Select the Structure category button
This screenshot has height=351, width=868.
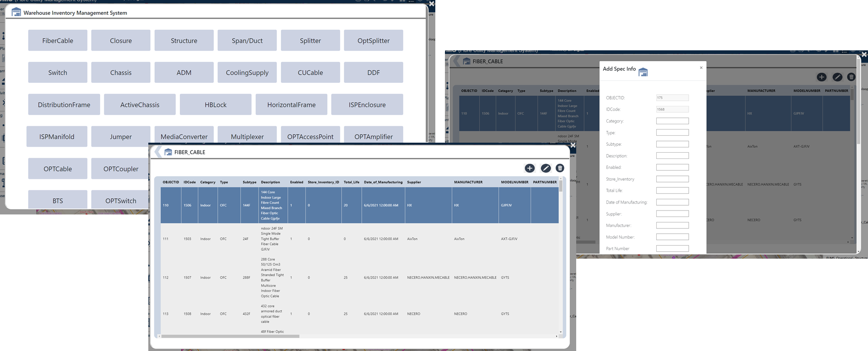pyautogui.click(x=184, y=40)
